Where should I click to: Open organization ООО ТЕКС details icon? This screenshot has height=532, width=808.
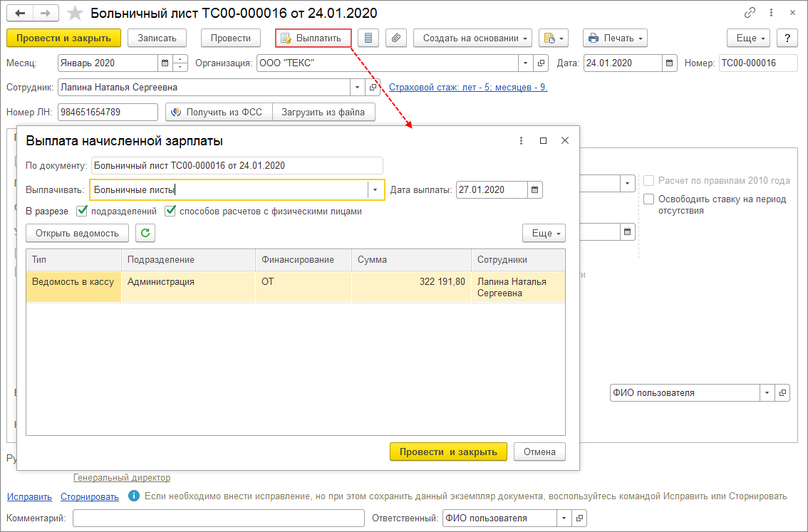coord(541,63)
